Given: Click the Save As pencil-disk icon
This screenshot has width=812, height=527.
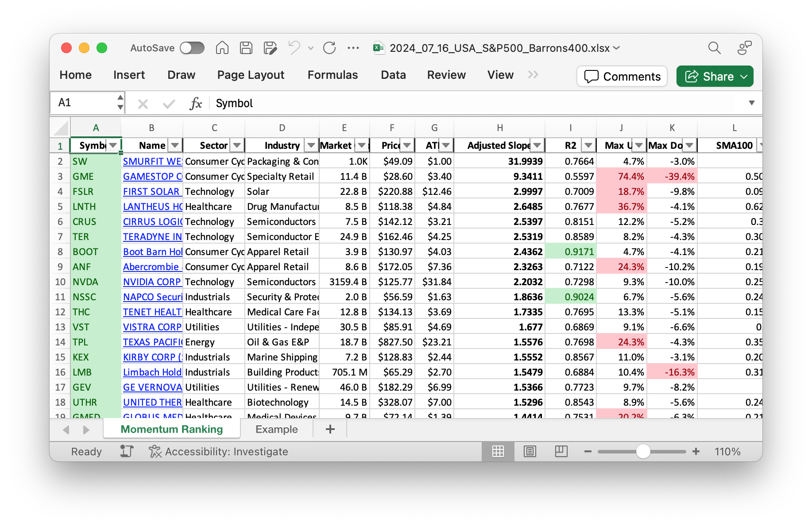Looking at the screenshot, I should [270, 48].
